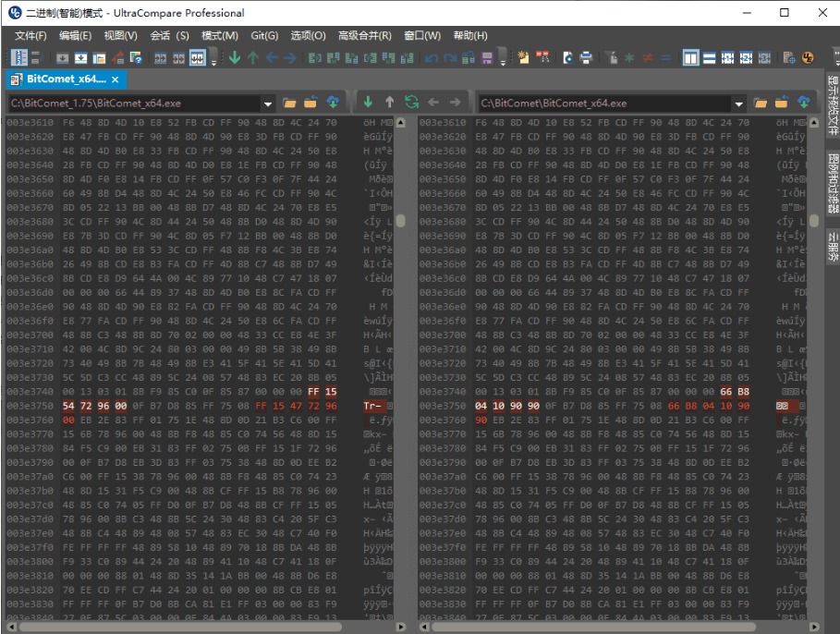Image resolution: width=840 pixels, height=634 pixels.
Task: Click the toolbar icon with blue question mark
Action: [136, 58]
